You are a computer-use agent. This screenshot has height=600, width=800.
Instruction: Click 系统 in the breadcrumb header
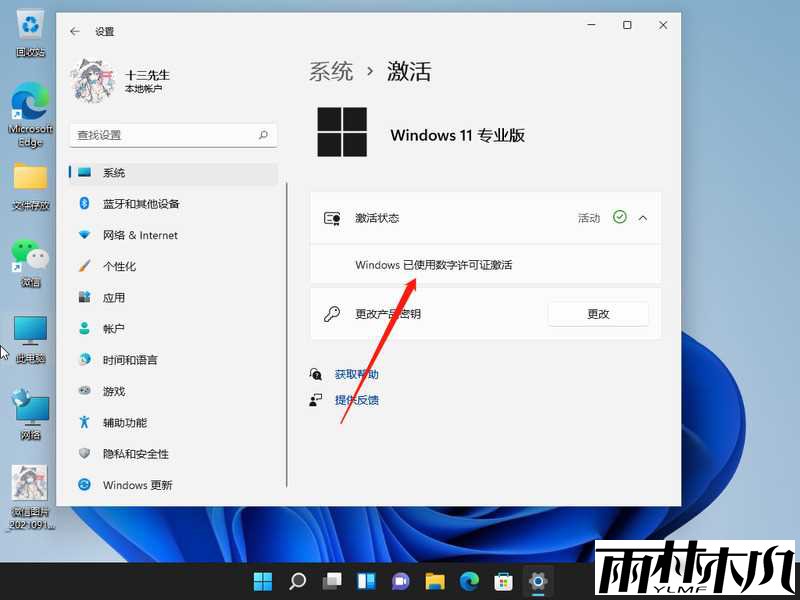point(331,71)
